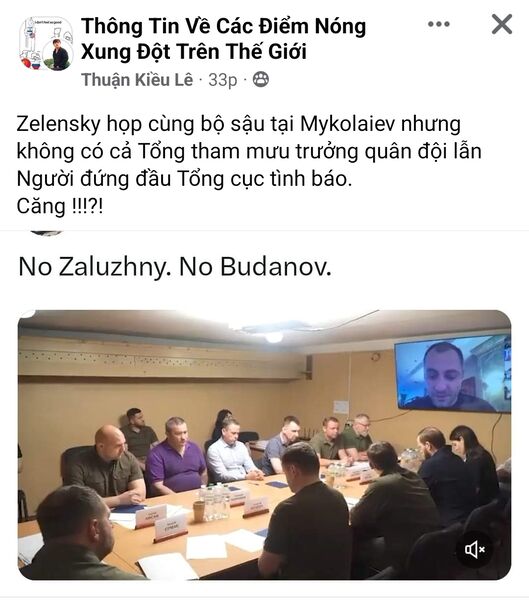Open group name Thông Tin Về Các Điểm Nóng
The image size is (529, 600).
pos(224,26)
